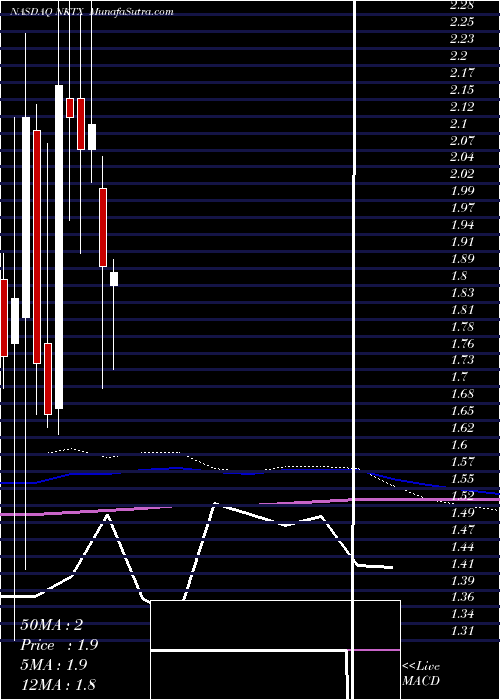Click the 1.55 price axis label
Viewport: 500px width, 700px height.
pos(462,479)
